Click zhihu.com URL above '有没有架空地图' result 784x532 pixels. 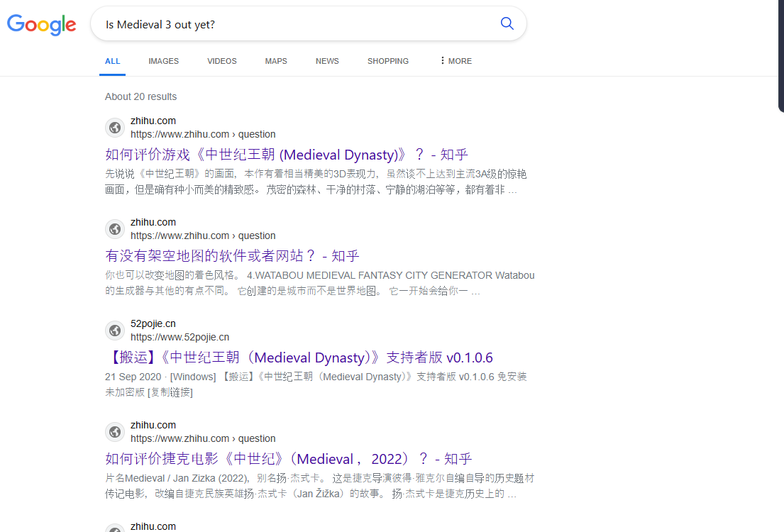[203, 235]
